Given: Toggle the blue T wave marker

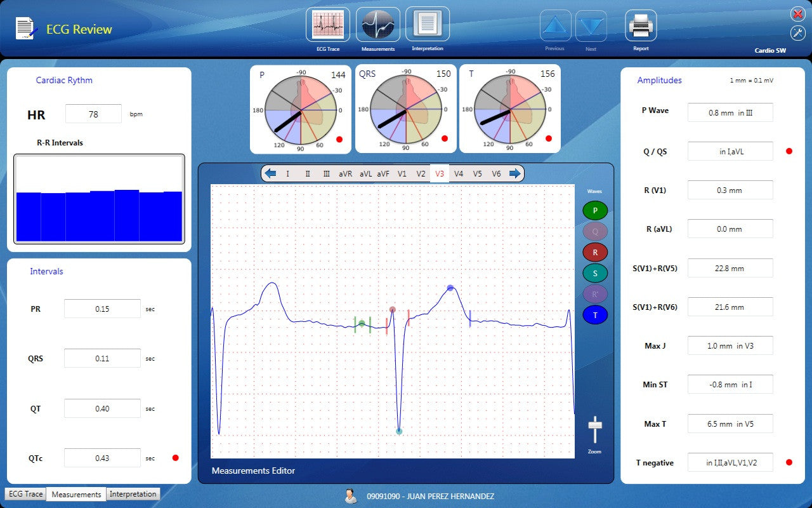Looking at the screenshot, I should coord(594,314).
